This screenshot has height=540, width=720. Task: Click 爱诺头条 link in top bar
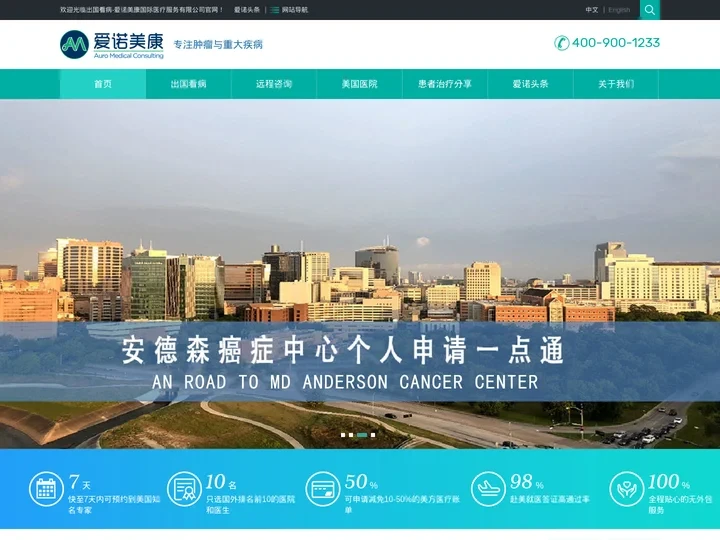[247, 10]
